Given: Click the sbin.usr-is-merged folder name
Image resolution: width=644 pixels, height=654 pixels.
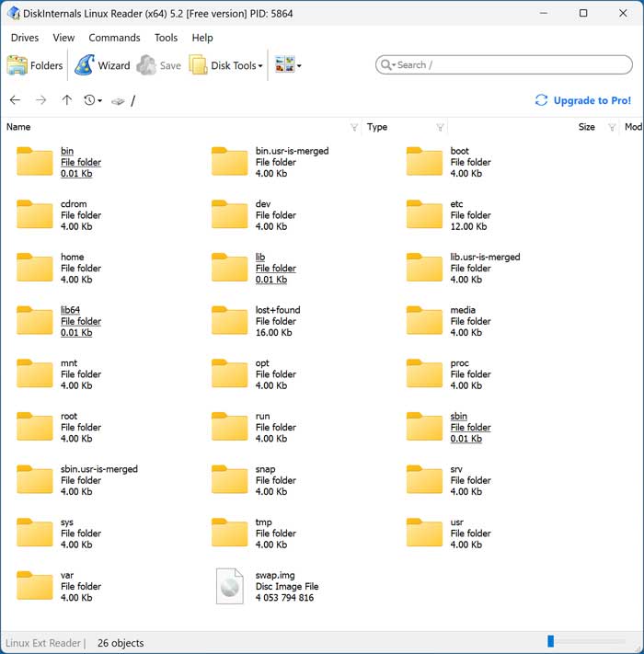Looking at the screenshot, I should click(x=99, y=469).
